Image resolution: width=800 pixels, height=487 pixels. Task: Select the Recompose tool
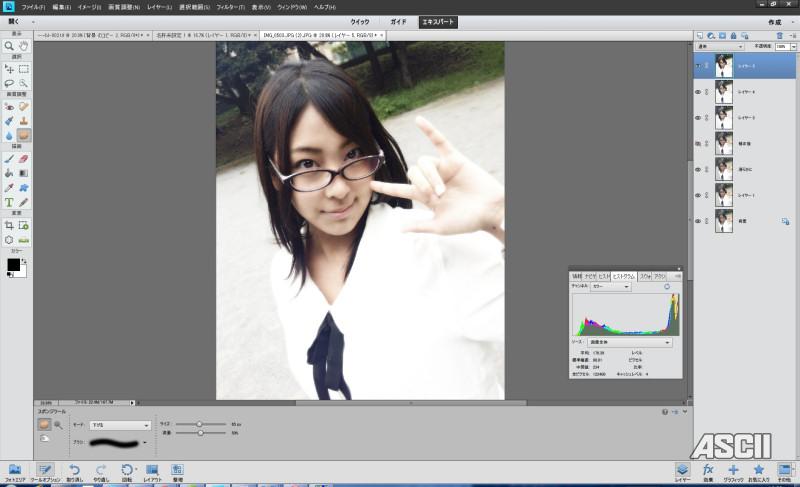[x=23, y=225]
